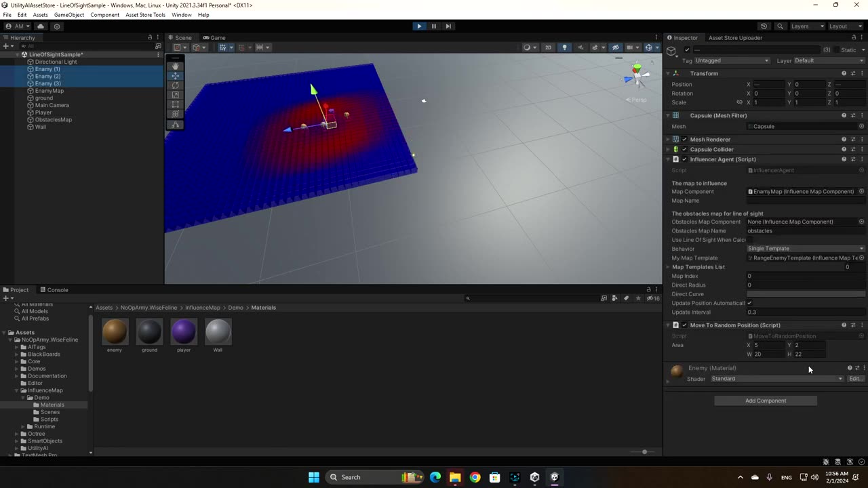Select the player material thumbnail
This screenshot has height=488, width=868.
[x=184, y=332]
